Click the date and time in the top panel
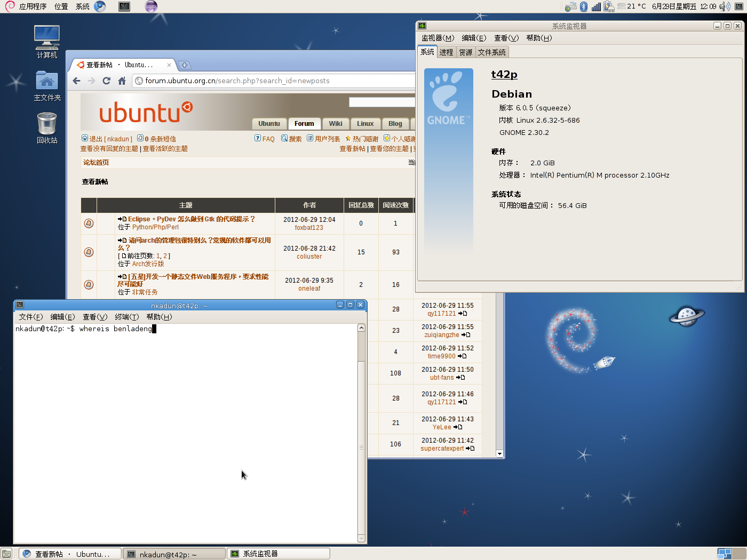 684,6
